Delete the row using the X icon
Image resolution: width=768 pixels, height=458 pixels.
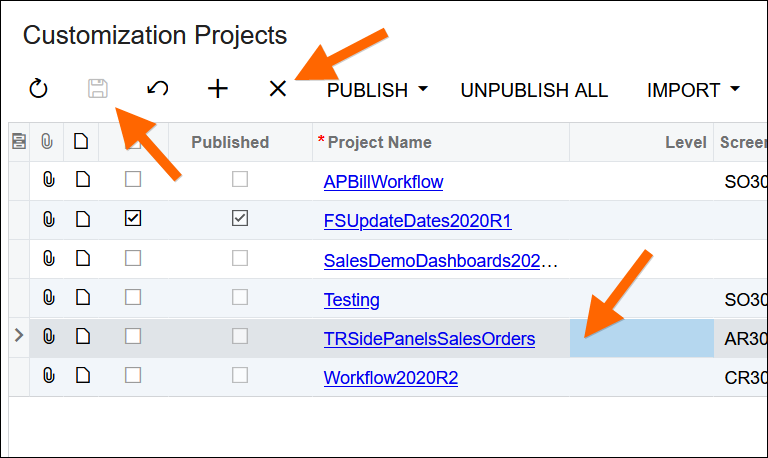tap(278, 90)
